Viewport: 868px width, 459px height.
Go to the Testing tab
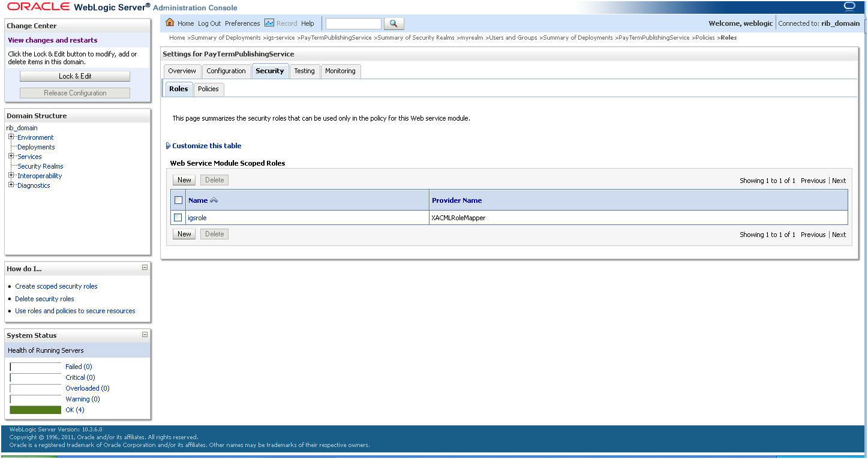(x=305, y=71)
